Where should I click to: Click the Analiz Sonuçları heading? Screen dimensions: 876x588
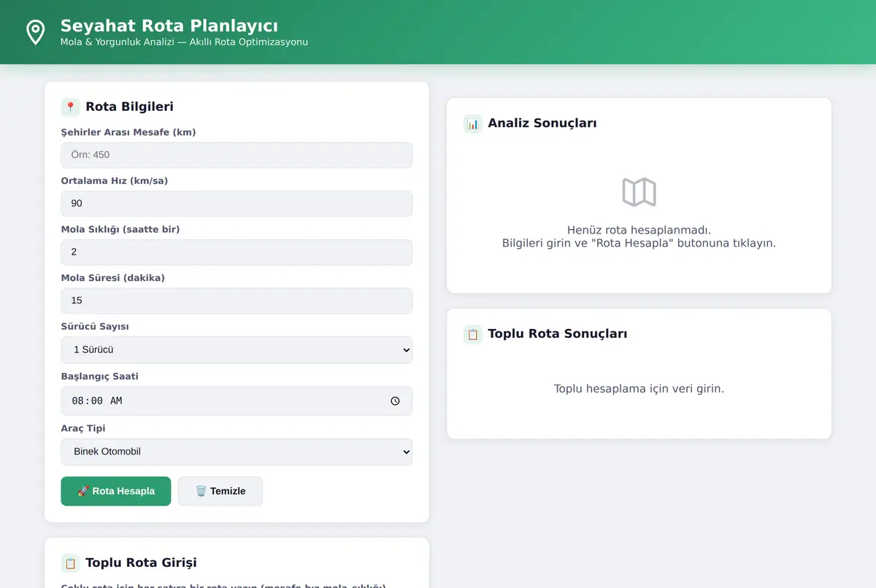pyautogui.click(x=542, y=123)
